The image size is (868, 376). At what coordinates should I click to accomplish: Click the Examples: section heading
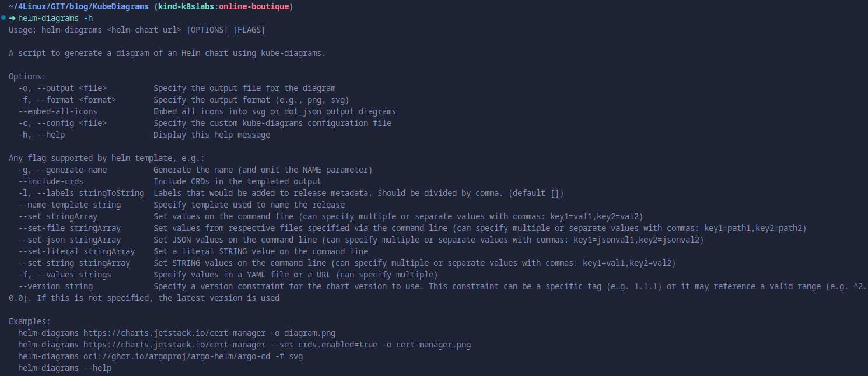click(30, 321)
